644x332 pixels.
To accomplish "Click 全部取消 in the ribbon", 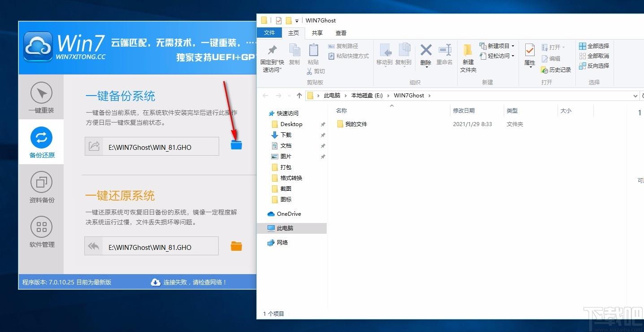I will tap(594, 56).
